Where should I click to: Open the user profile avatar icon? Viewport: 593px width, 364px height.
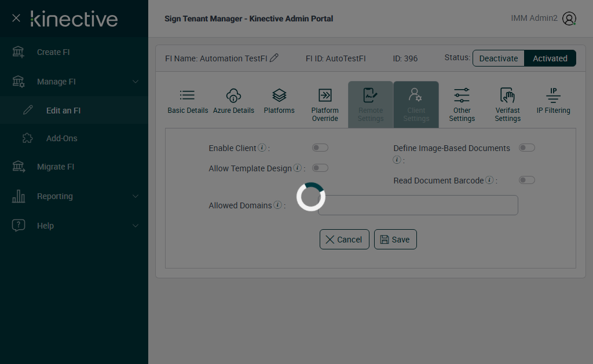[x=569, y=19]
